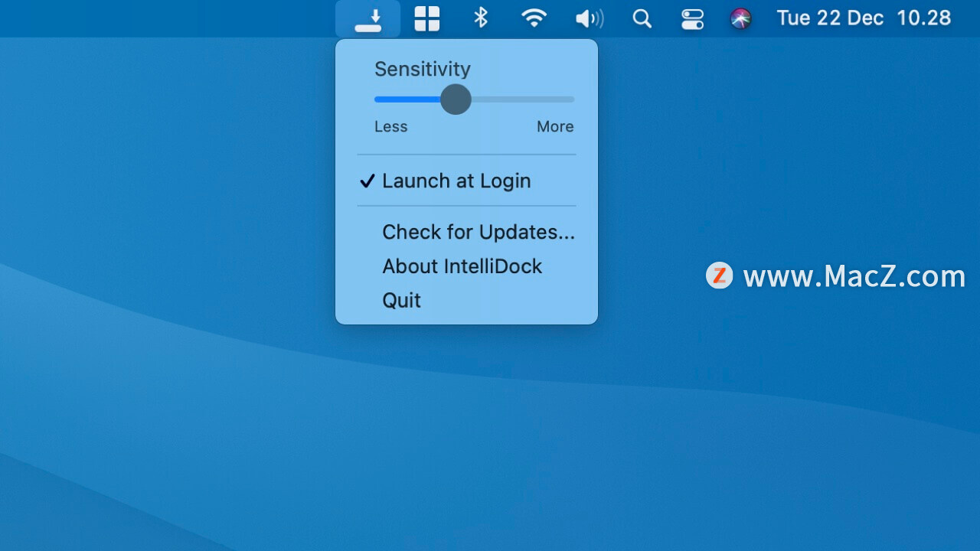
Task: Open Spotlight search
Action: 642,18
